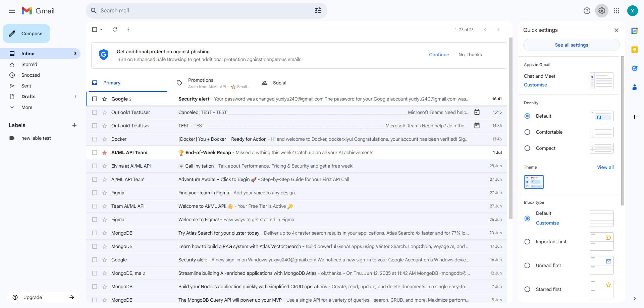Open Google Tasks side panel
The image size is (644, 308).
[635, 68]
